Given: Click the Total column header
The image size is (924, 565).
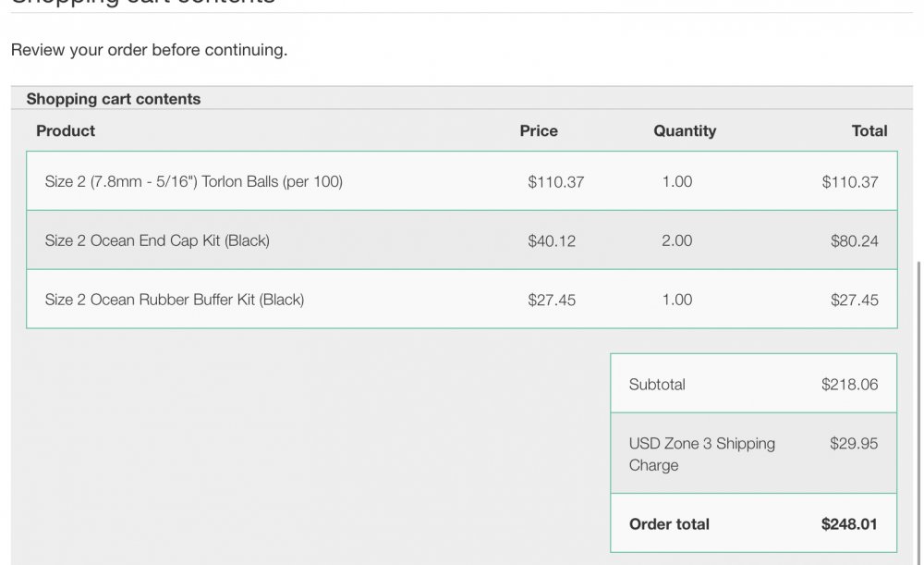Looking at the screenshot, I should [869, 131].
